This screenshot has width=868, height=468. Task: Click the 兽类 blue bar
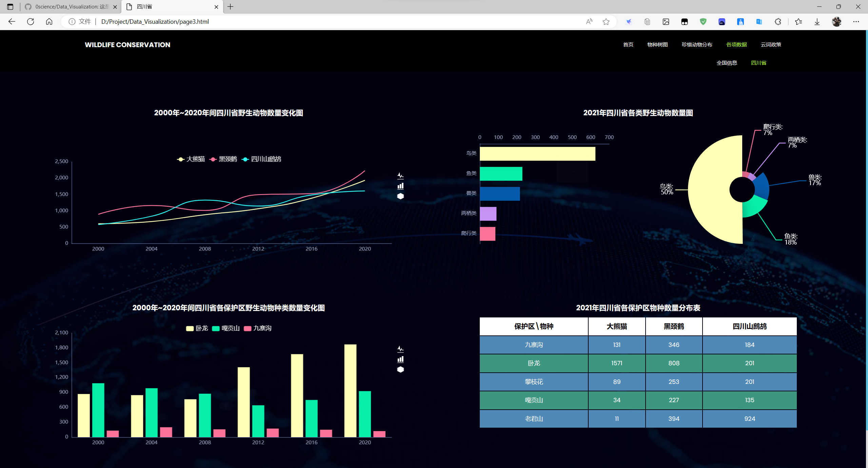(x=500, y=194)
